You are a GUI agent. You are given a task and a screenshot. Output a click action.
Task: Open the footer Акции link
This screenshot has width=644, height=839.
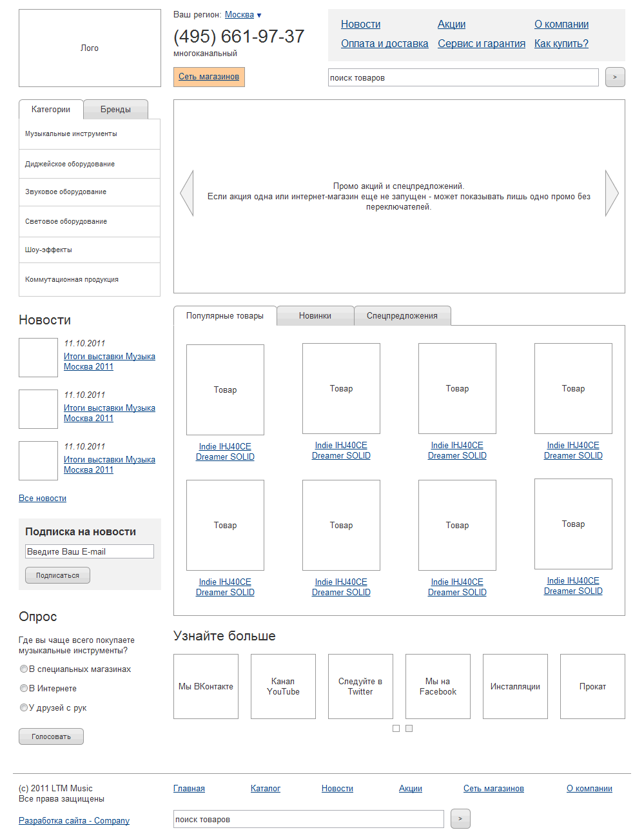point(411,789)
